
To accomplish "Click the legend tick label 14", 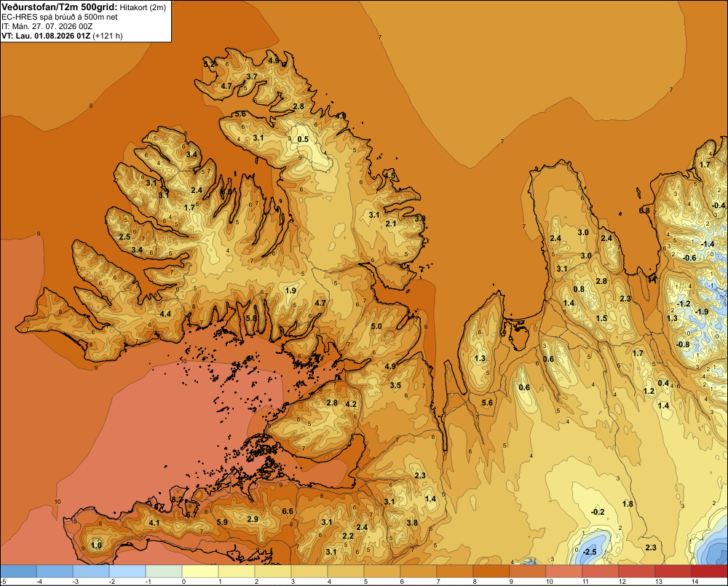I will [695, 582].
